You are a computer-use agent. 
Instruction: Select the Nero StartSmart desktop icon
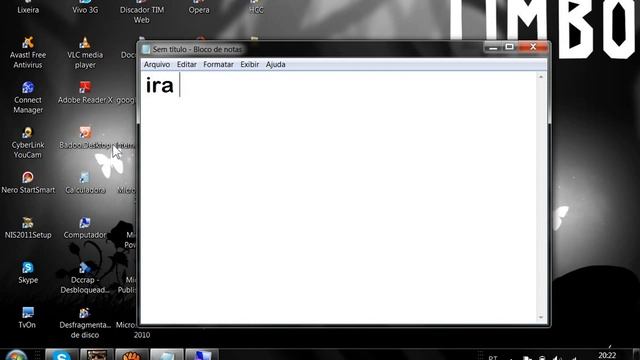coord(28,182)
